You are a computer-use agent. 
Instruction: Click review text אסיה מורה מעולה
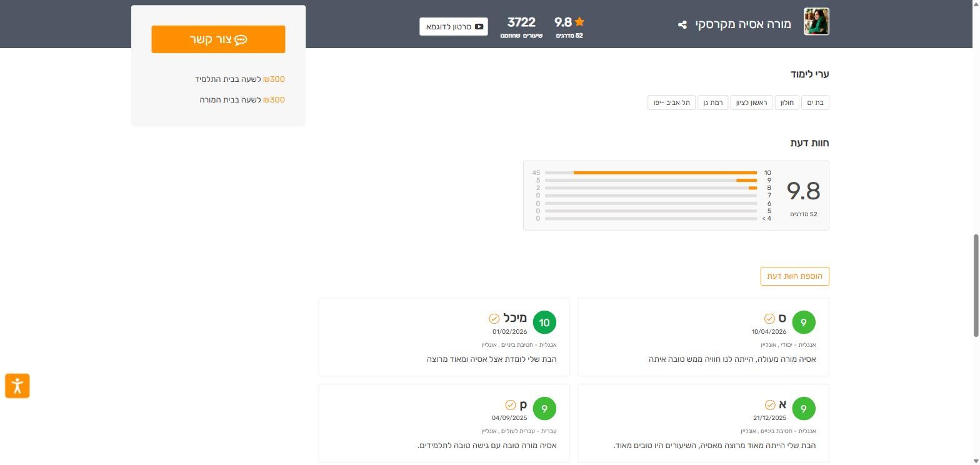[x=732, y=359]
